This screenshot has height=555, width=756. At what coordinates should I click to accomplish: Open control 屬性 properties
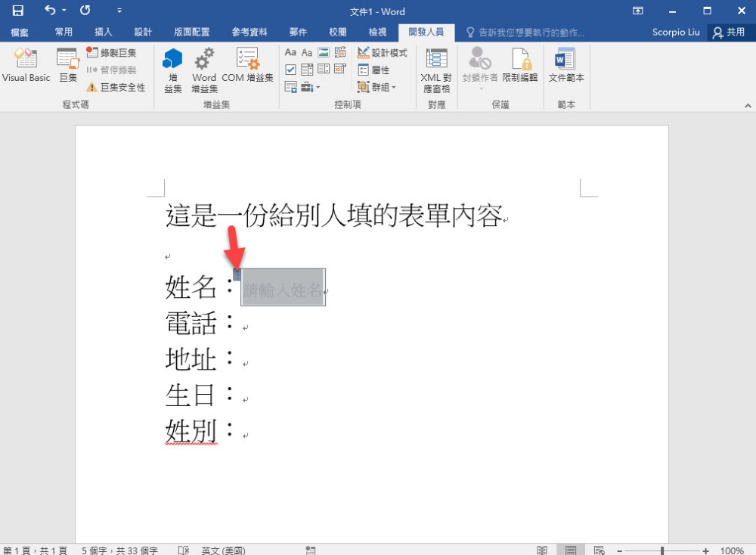tap(373, 70)
